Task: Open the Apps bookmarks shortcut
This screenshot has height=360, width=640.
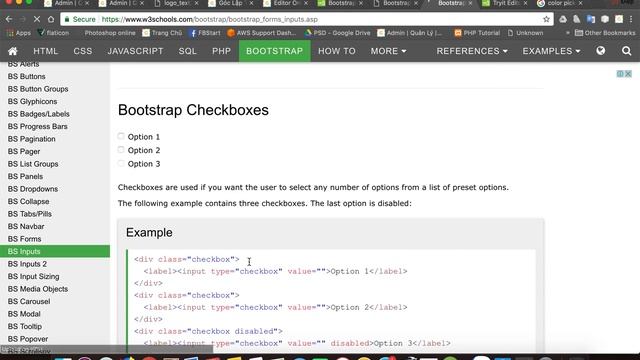Action: [19, 33]
